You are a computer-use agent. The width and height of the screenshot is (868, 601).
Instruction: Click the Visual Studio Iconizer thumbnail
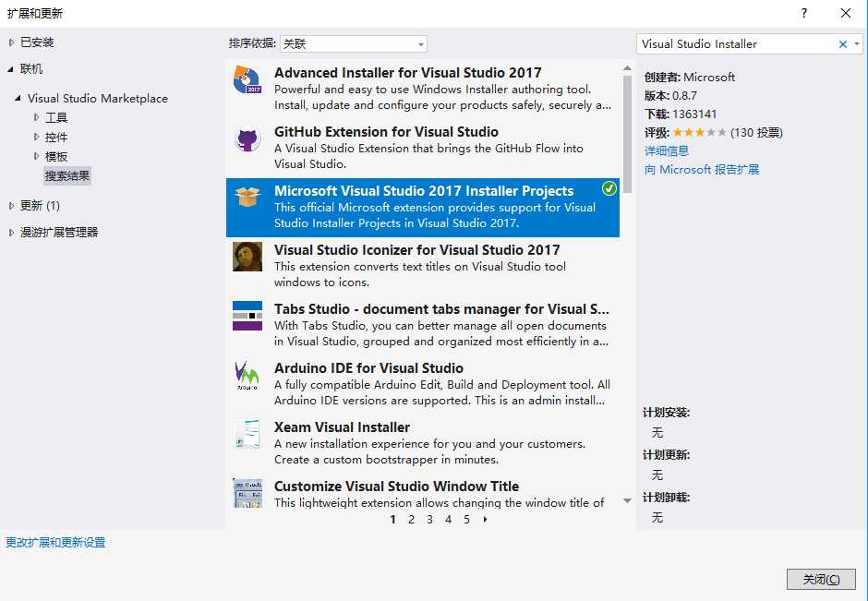[247, 257]
